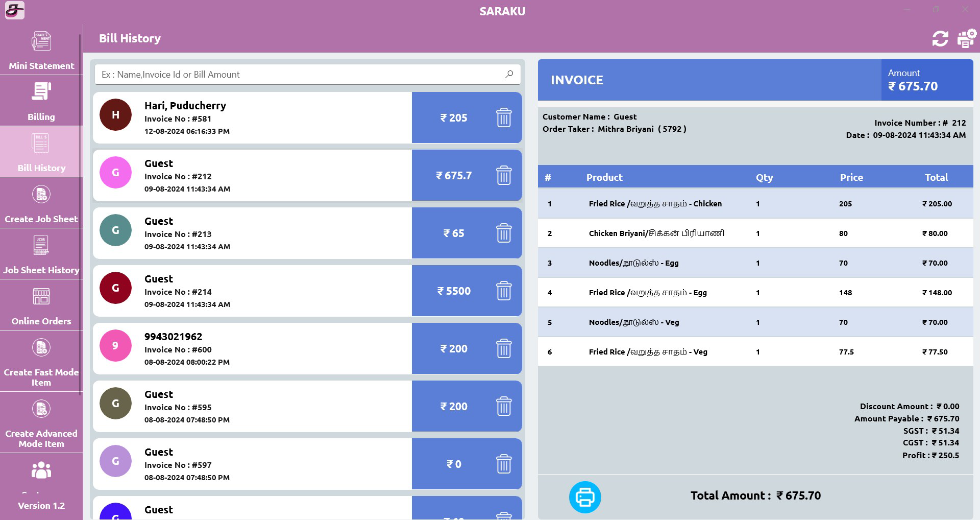This screenshot has height=520, width=980.
Task: Click the ₹ 205 amount on invoice #581
Action: (454, 118)
